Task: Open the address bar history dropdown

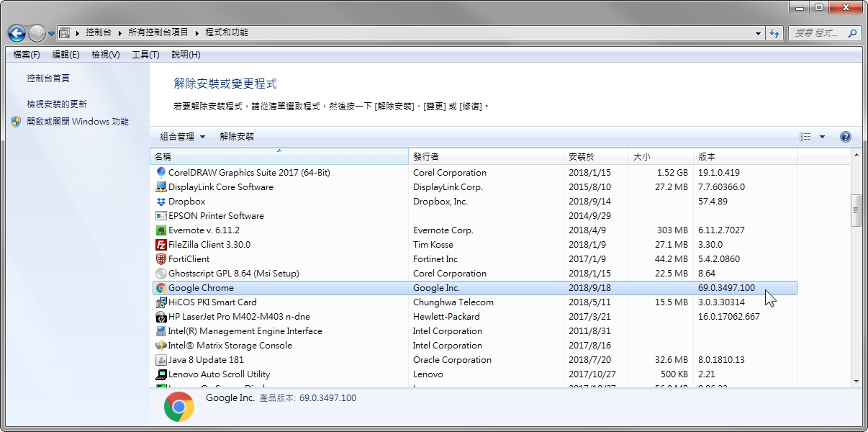Action: pos(759,33)
